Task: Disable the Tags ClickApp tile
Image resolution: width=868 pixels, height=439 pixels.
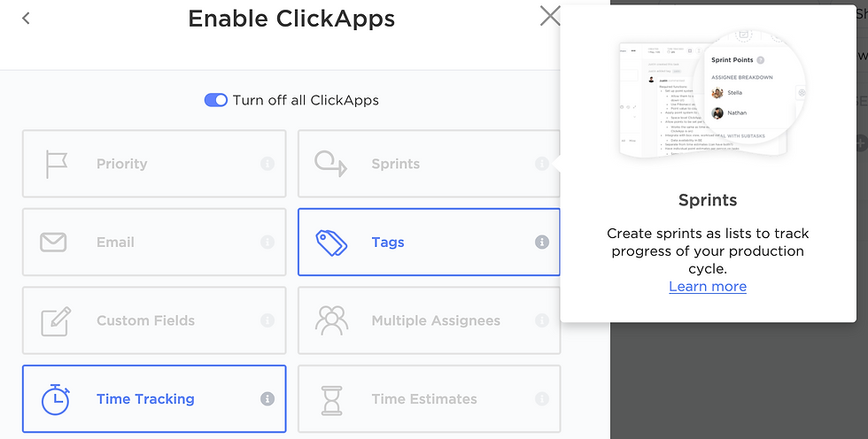Action: click(429, 243)
